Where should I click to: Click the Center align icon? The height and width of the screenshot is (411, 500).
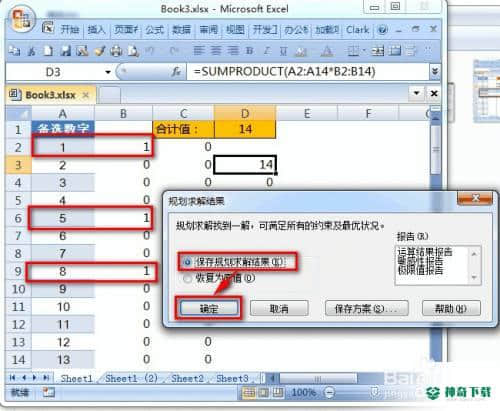216,51
